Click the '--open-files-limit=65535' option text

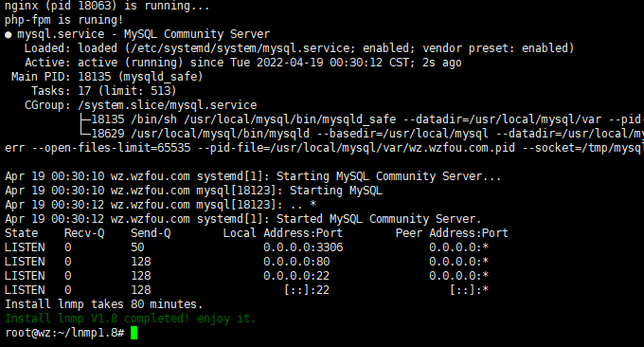point(112,148)
